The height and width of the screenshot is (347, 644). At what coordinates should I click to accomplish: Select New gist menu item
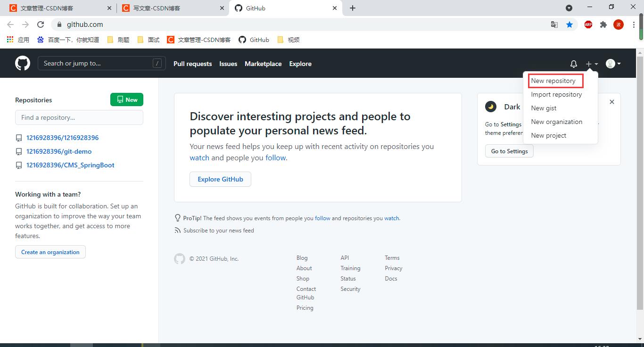[x=544, y=108]
